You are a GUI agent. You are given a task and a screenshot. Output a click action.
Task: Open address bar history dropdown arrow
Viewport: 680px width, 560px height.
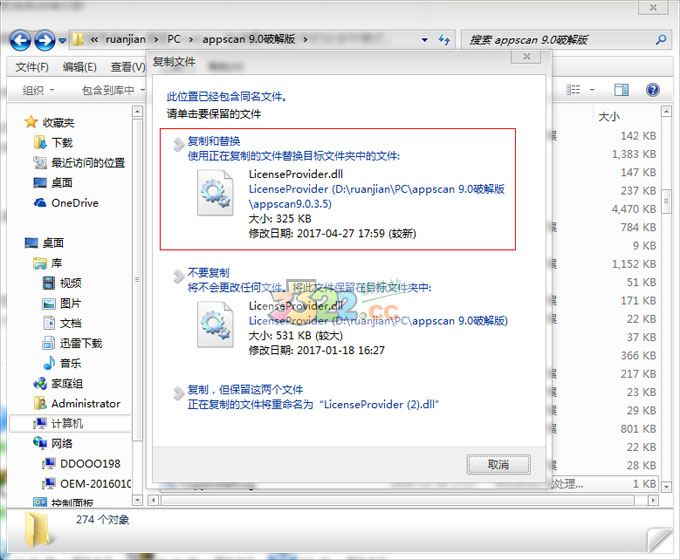tap(425, 40)
